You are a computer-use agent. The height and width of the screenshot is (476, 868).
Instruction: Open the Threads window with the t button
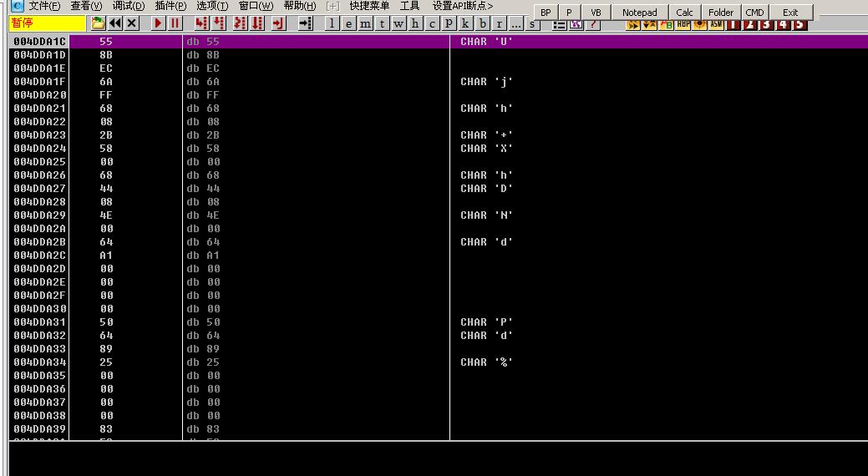click(x=382, y=23)
